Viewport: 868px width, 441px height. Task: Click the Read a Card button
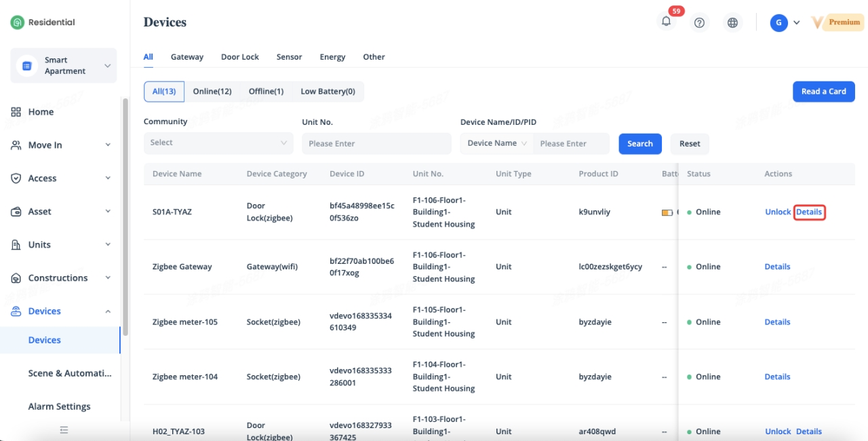click(x=823, y=92)
